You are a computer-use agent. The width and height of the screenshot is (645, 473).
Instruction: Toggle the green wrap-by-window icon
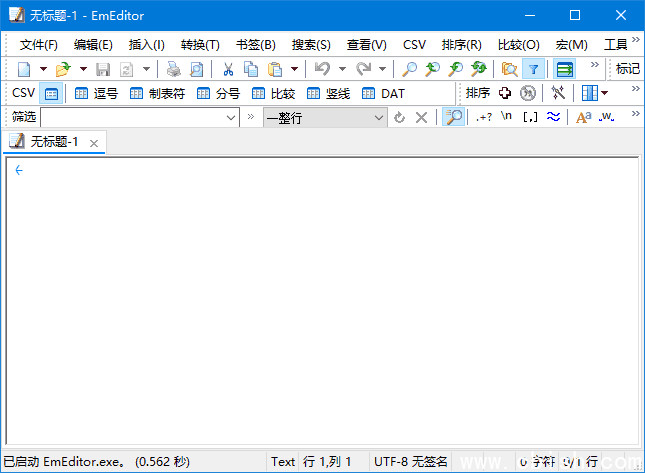[564, 69]
